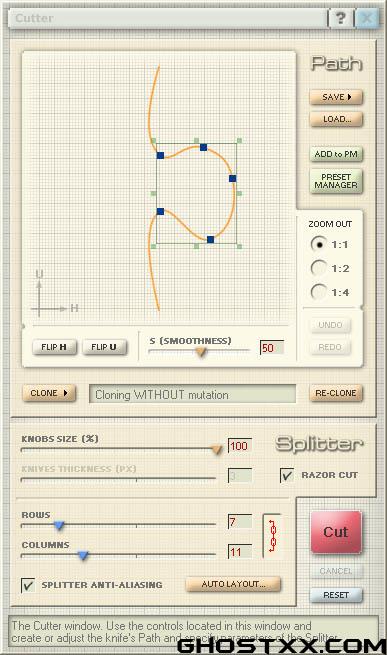Click the Rows value input field
The image size is (387, 655).
click(240, 521)
